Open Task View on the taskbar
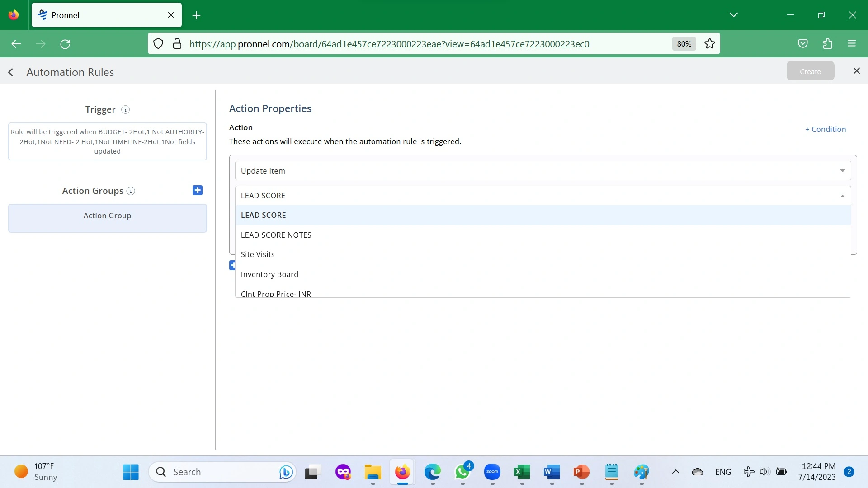This screenshot has width=868, height=488. coord(312,472)
